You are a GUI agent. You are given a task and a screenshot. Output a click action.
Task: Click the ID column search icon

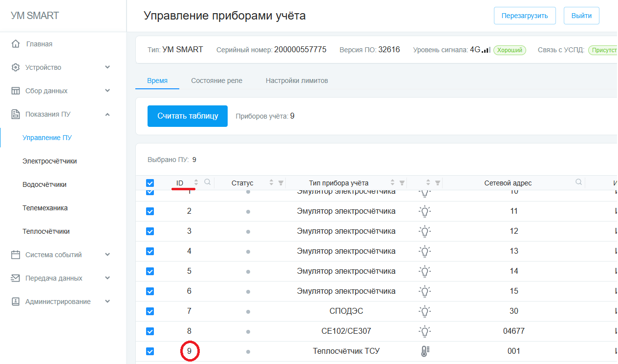208,182
